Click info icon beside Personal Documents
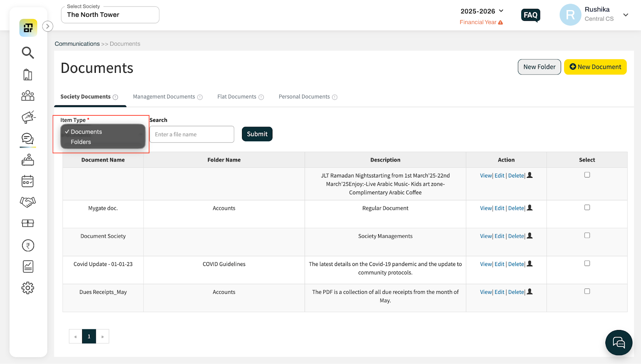The width and height of the screenshot is (641, 364). (335, 97)
